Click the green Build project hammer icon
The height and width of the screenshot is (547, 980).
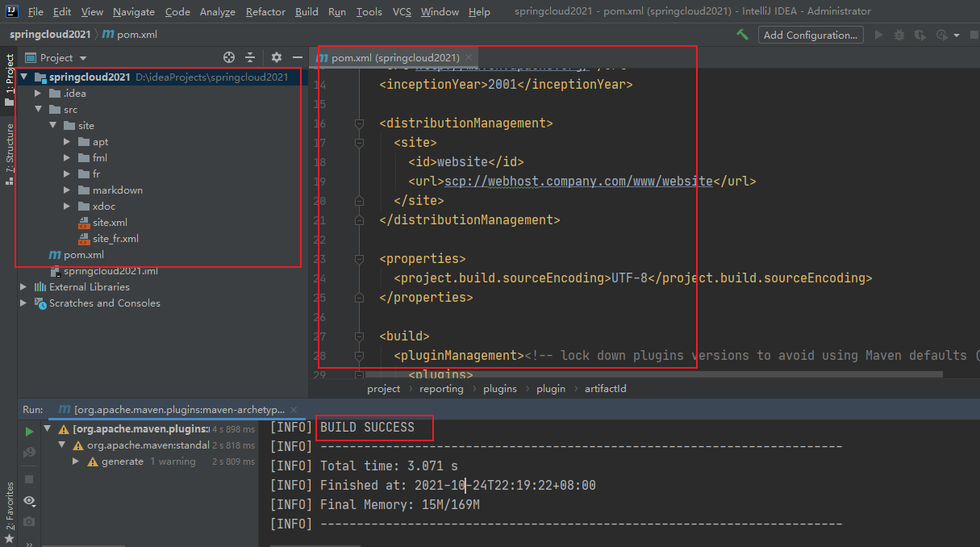pyautogui.click(x=742, y=35)
